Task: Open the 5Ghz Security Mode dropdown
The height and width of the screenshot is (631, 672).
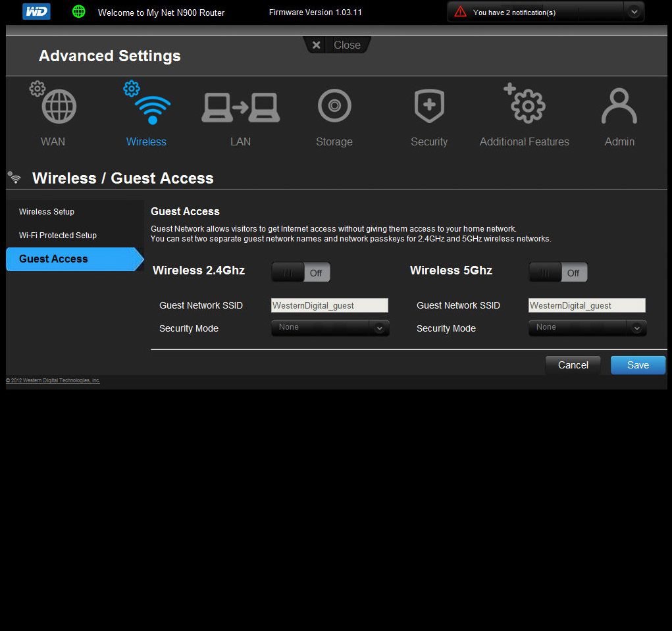Action: (588, 328)
